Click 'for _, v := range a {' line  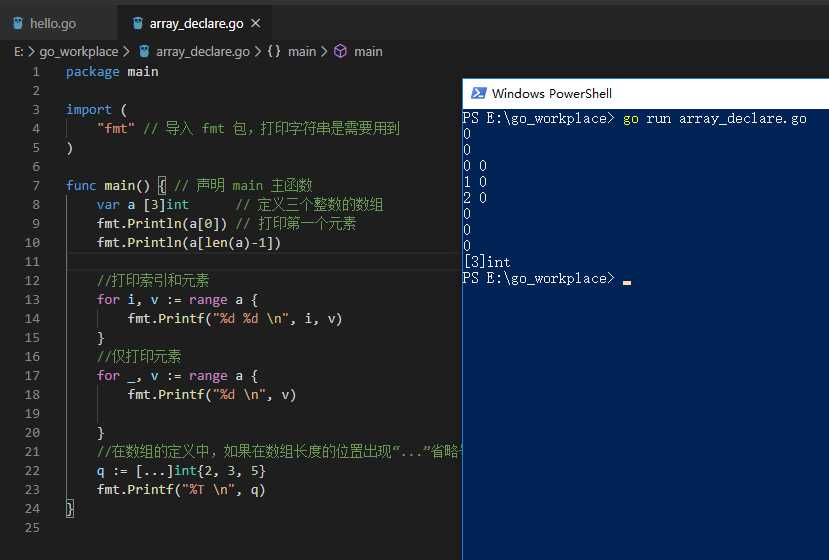click(x=178, y=376)
